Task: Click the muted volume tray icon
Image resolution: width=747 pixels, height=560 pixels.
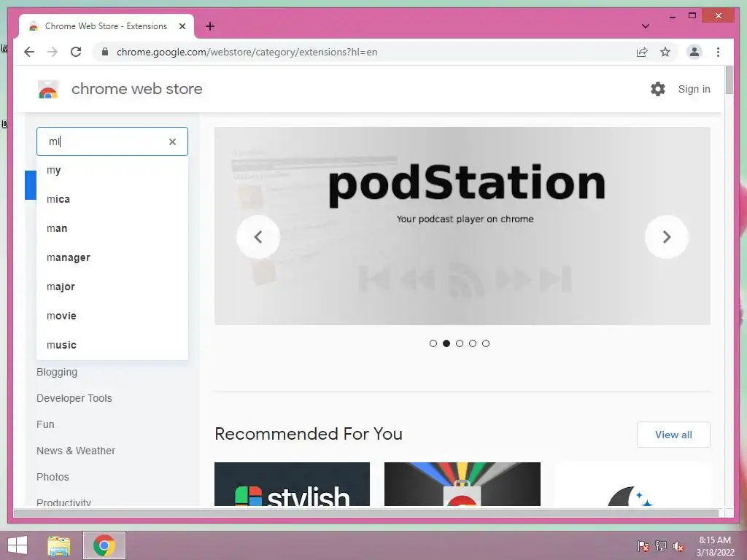Action: (x=678, y=546)
